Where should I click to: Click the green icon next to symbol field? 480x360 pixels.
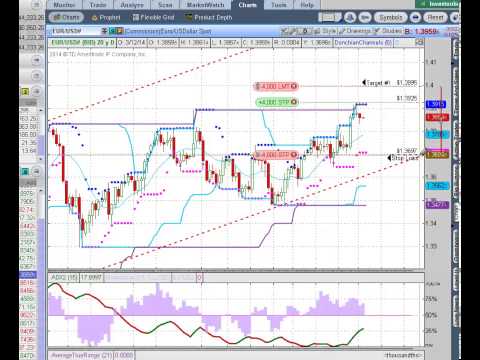point(113,31)
